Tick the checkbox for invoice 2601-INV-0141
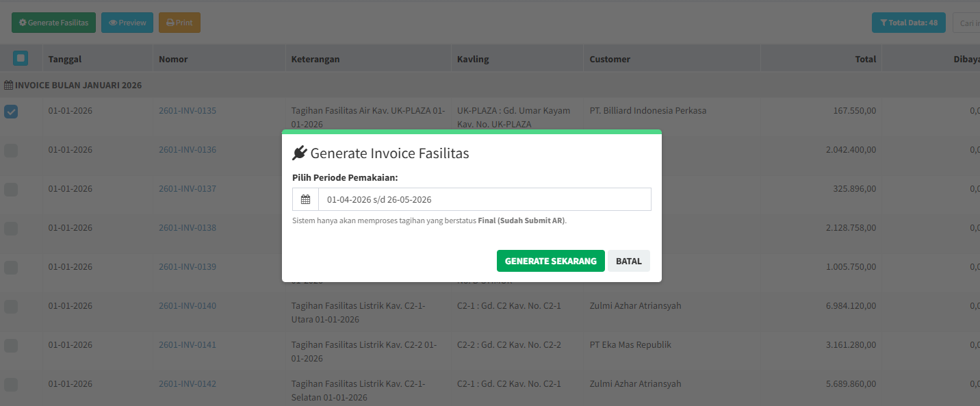 tap(11, 346)
